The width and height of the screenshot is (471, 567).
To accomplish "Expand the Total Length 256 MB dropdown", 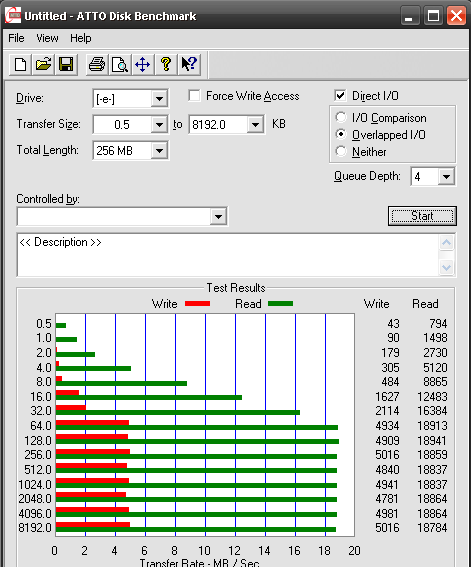I will coord(159,150).
